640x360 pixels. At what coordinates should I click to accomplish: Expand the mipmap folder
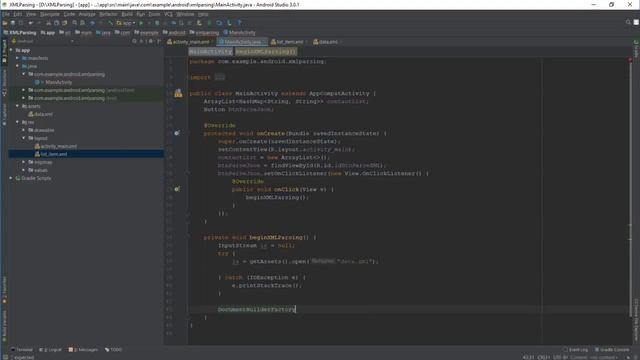[x=24, y=162]
